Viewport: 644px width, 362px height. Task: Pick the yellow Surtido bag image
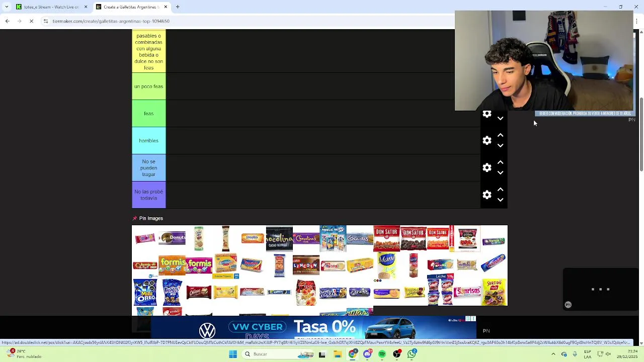click(x=494, y=292)
